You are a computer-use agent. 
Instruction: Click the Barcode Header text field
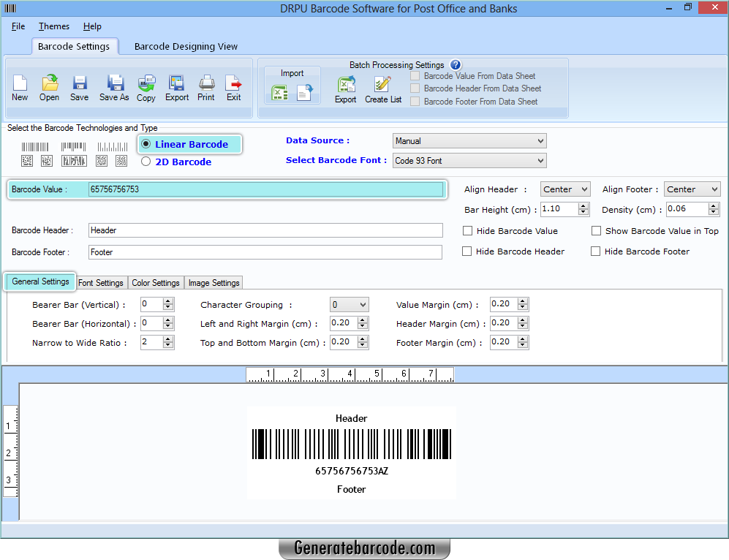tap(265, 230)
